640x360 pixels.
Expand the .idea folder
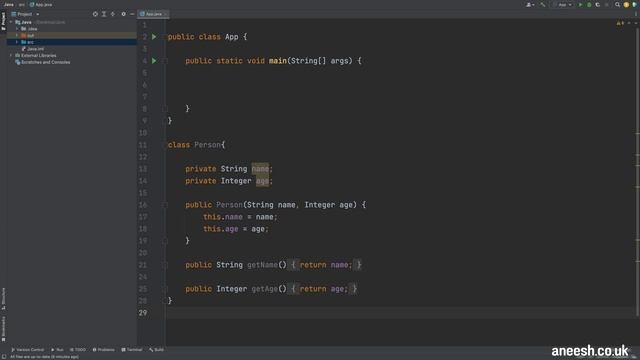pyautogui.click(x=17, y=29)
